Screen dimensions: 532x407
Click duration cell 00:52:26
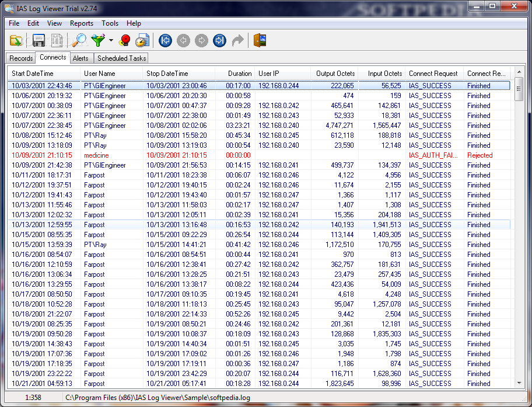(238, 314)
